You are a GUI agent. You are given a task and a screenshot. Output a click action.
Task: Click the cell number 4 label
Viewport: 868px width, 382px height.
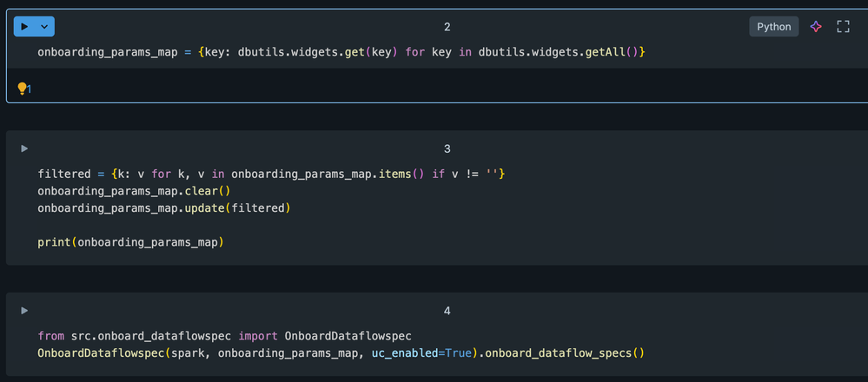pyautogui.click(x=447, y=310)
